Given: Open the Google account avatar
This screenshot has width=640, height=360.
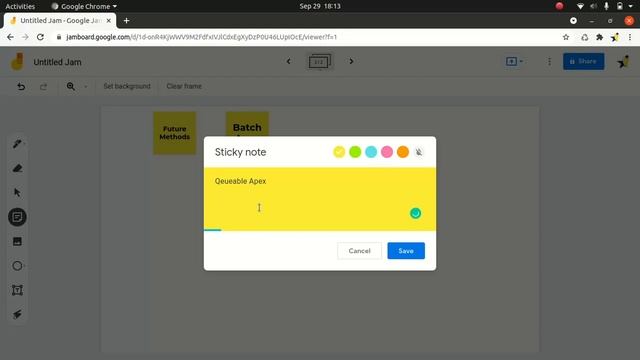Looking at the screenshot, I should point(623,62).
